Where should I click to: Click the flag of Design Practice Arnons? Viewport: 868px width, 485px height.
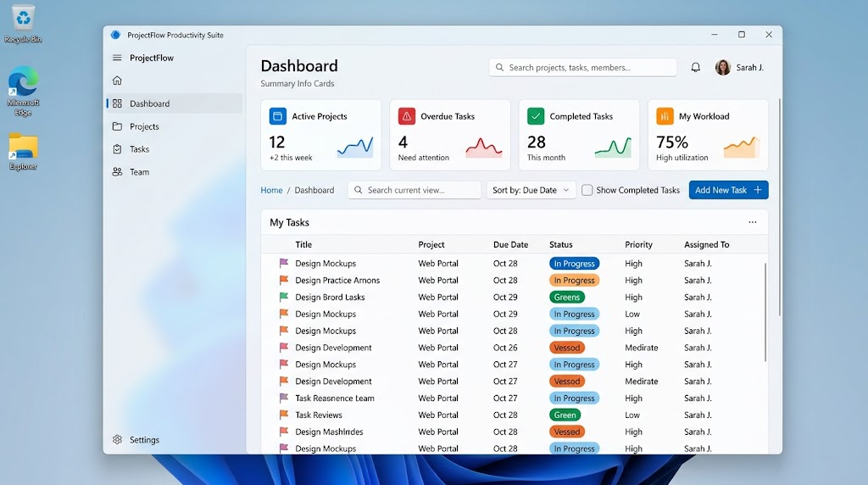pos(283,280)
